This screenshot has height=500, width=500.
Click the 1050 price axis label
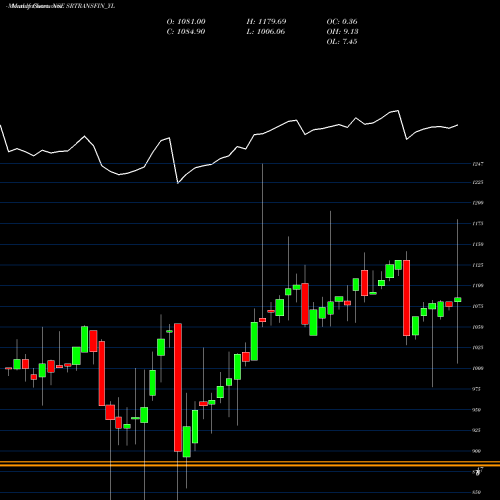point(478,327)
